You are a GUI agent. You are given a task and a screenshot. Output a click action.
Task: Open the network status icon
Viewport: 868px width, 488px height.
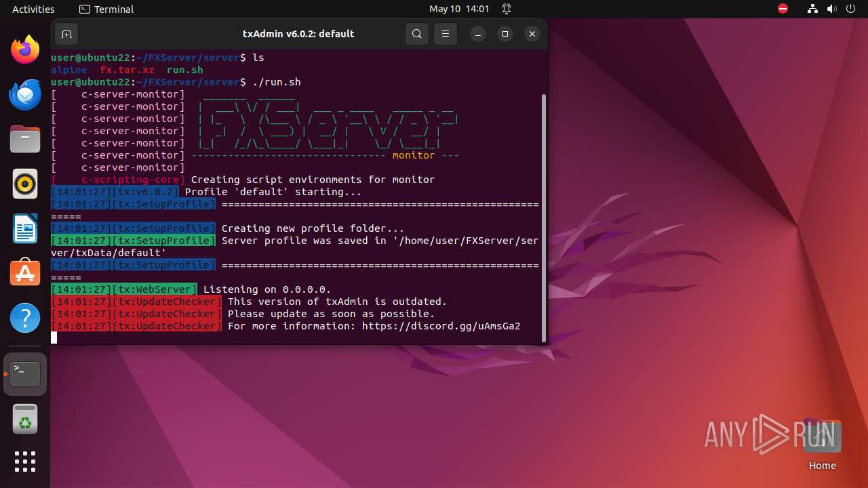pos(813,9)
